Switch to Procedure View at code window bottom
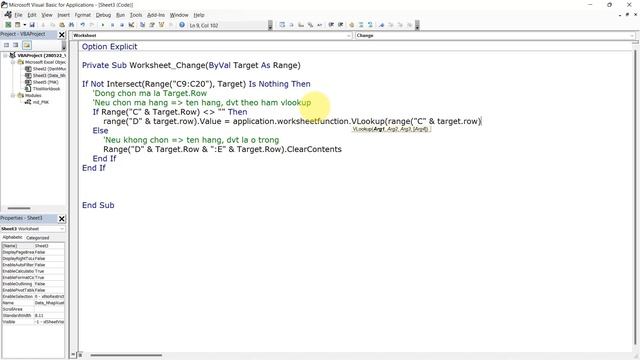The image size is (640, 360). (x=73, y=355)
